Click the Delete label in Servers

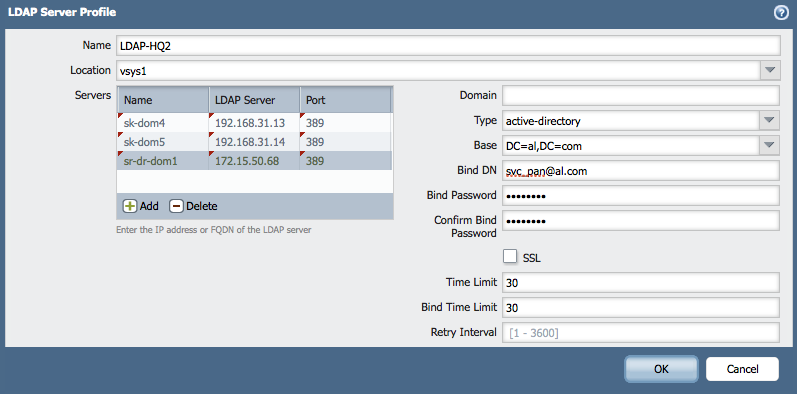tap(202, 206)
